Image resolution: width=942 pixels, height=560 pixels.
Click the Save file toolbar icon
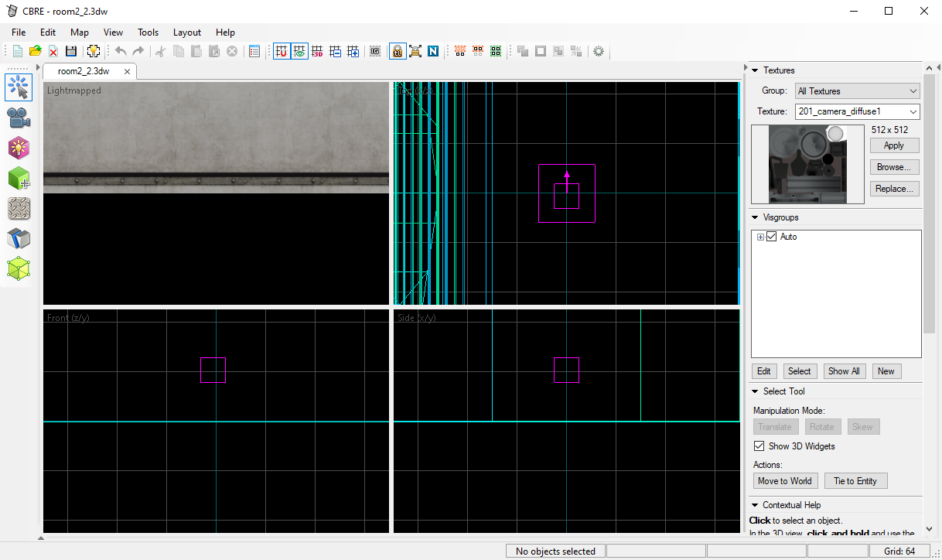(71, 51)
